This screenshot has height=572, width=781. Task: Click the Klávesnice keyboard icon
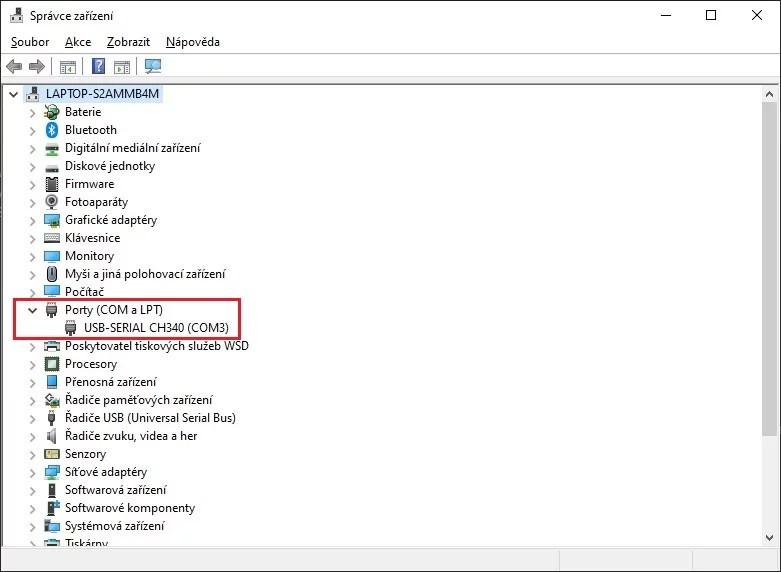[x=52, y=238]
